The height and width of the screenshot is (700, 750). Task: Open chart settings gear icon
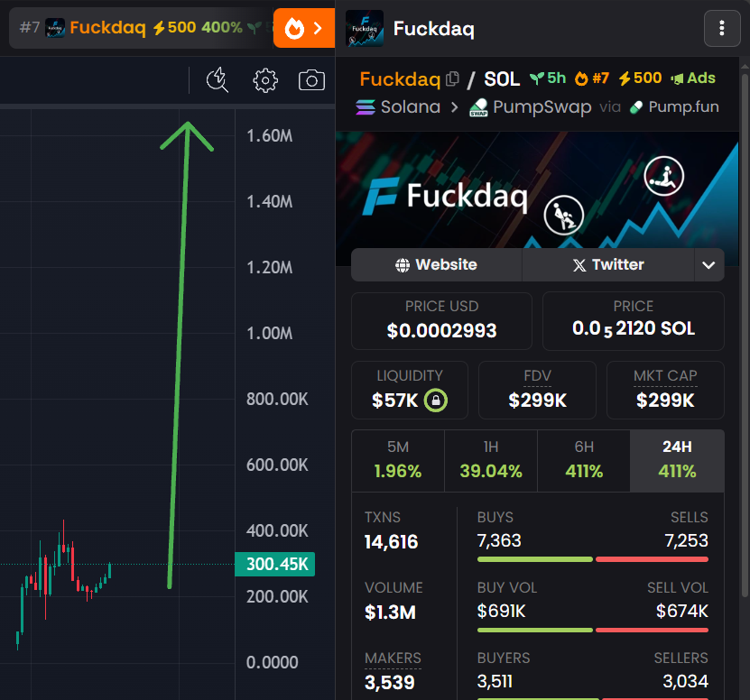pyautogui.click(x=265, y=80)
